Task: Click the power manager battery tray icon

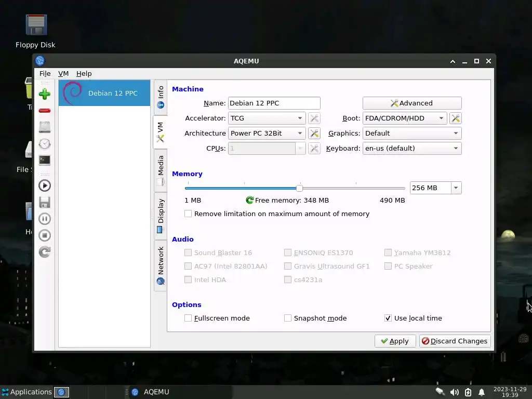Action: [x=468, y=392]
